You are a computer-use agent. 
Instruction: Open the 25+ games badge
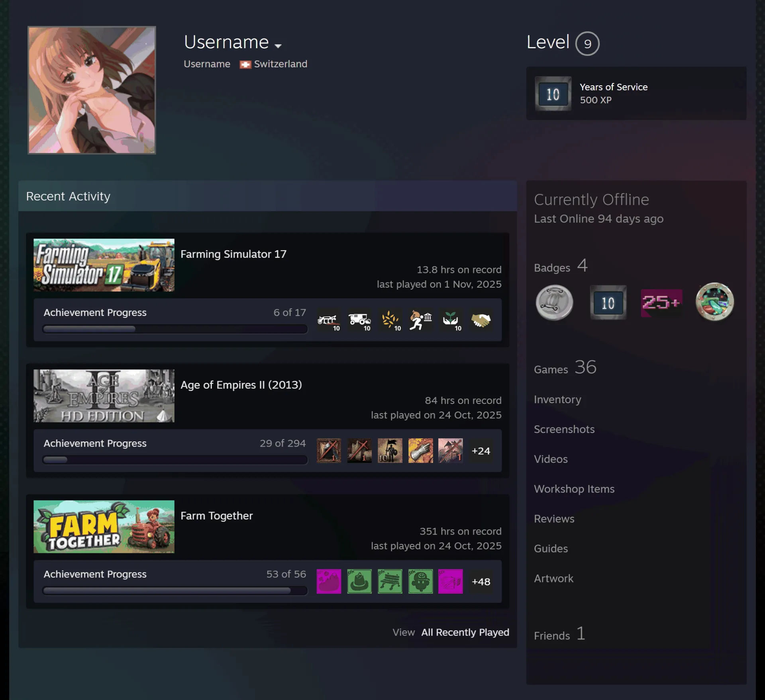click(x=661, y=303)
